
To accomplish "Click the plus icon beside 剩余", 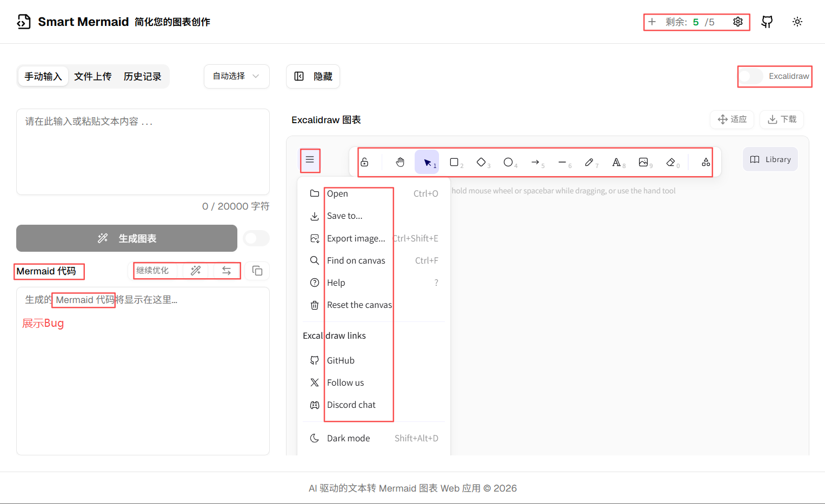I will [652, 22].
